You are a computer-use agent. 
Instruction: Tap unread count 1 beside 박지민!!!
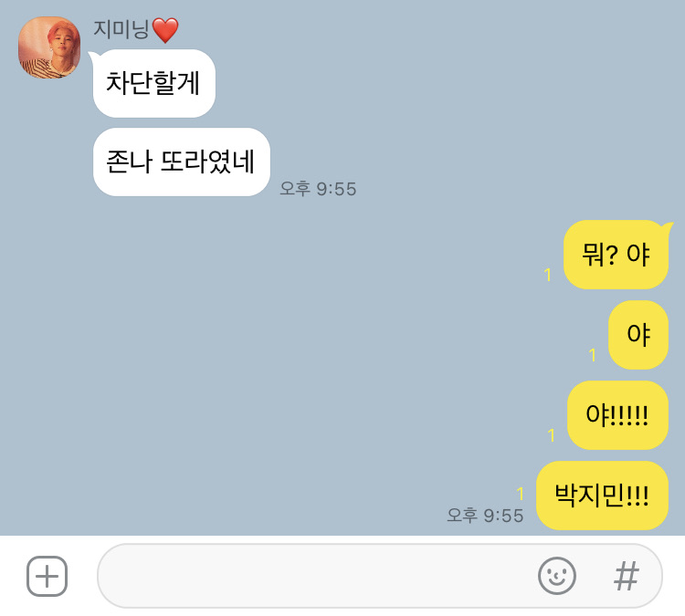tap(520, 494)
